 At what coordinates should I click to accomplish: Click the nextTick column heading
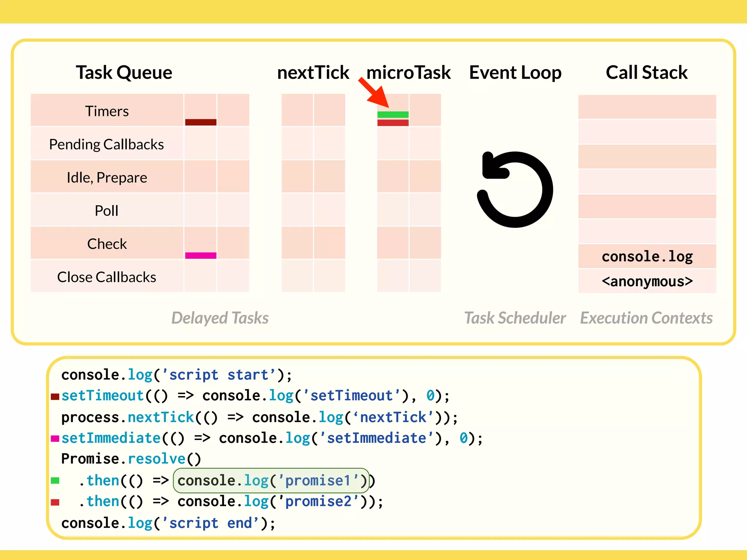(x=313, y=72)
